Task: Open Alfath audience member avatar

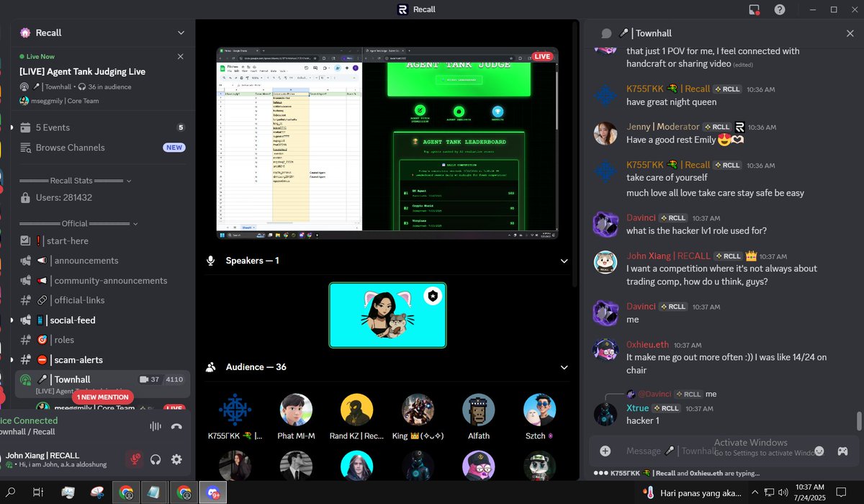Action: [x=479, y=410]
